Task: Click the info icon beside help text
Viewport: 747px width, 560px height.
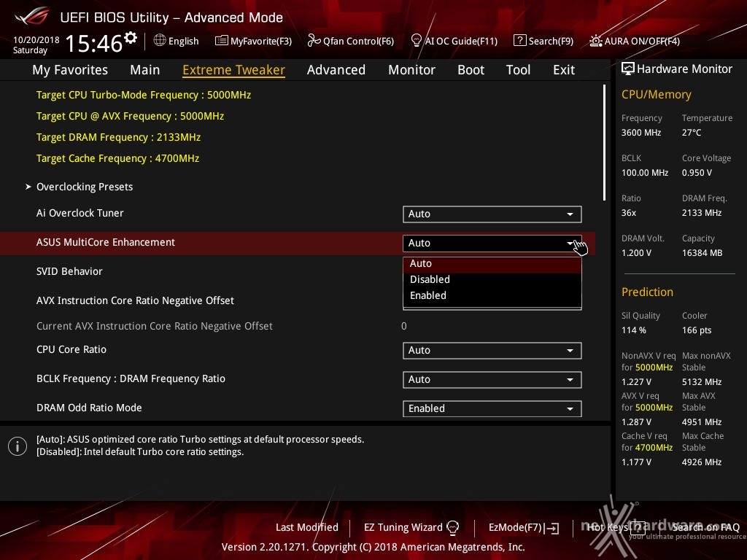Action: coord(18,446)
